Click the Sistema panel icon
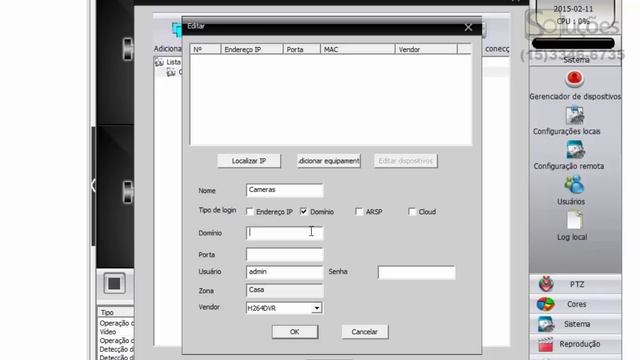This screenshot has height=360, width=640. [x=546, y=324]
